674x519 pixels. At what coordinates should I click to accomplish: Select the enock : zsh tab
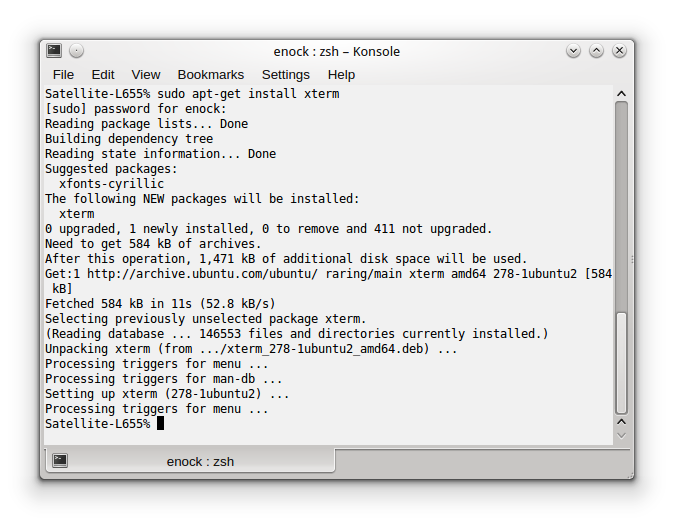(190, 461)
